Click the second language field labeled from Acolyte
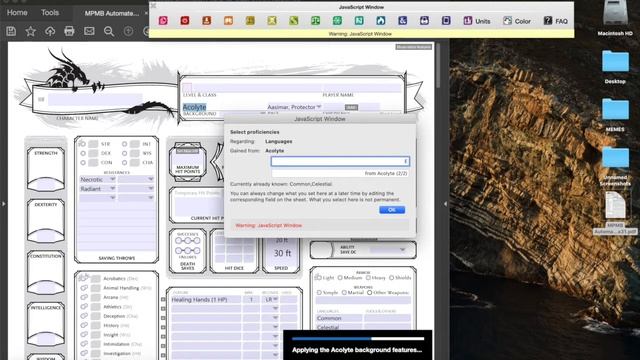 340,173
